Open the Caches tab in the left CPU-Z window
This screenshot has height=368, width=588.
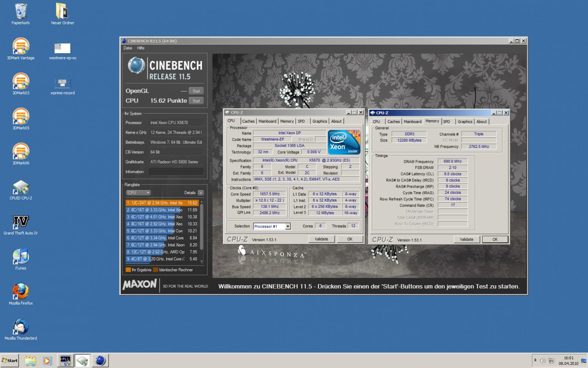point(248,121)
